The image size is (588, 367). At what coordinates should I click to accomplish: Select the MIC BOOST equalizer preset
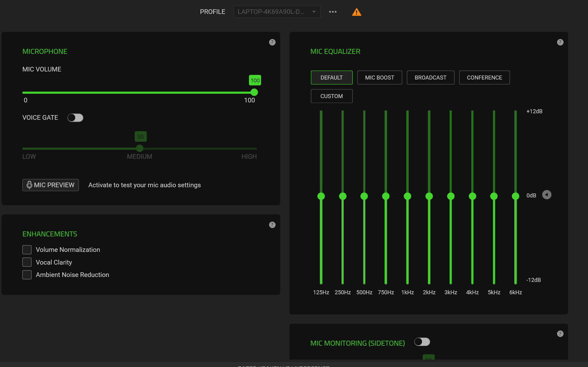(380, 78)
